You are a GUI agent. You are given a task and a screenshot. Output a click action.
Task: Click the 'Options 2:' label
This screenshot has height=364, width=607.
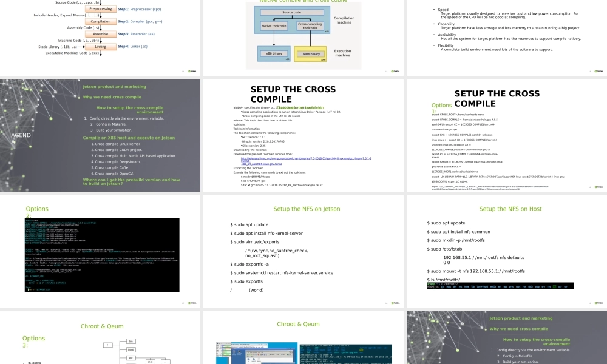pyautogui.click(x=37, y=212)
